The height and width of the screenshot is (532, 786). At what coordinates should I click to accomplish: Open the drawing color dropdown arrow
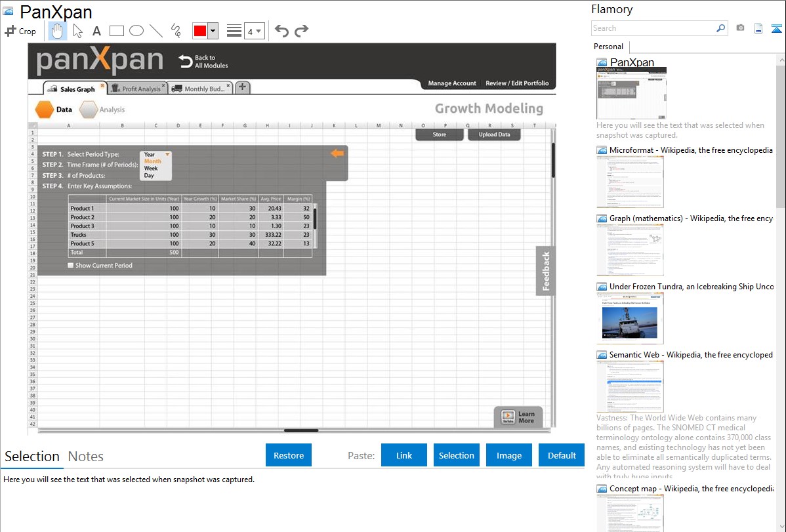point(213,31)
